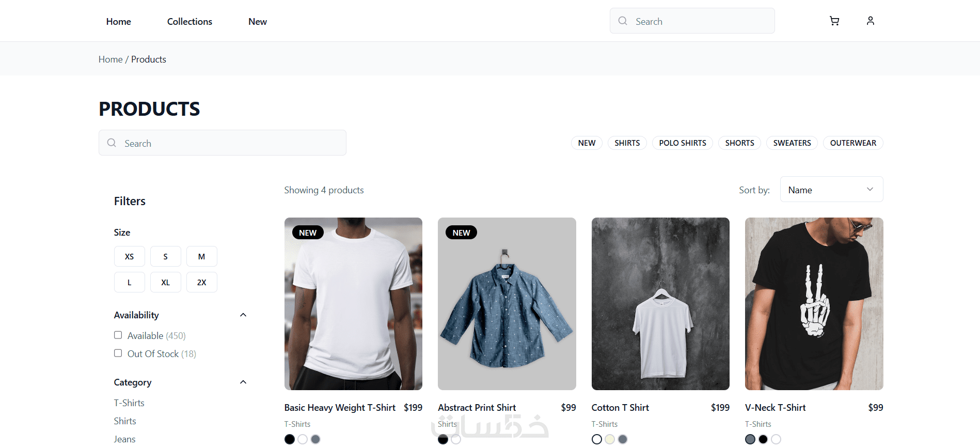Choose black swatch for V-Neck T-Shirt
The width and height of the screenshot is (980, 447).
click(763, 439)
